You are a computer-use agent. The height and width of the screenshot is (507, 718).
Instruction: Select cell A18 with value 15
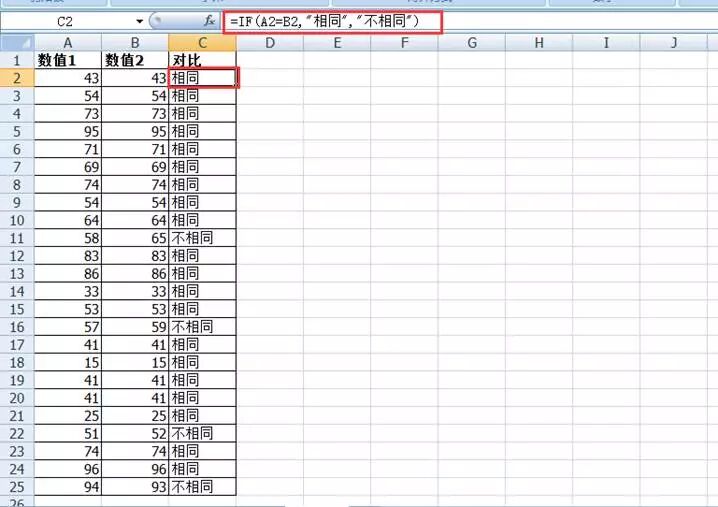[x=68, y=363]
